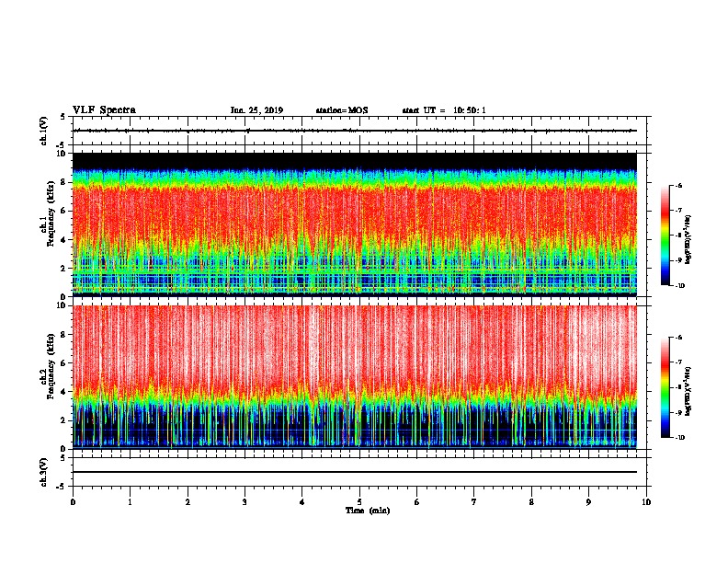This screenshot has width=728, height=563.
Task: Click the ch.1 spectrogram color scale bar
Action: pos(665,236)
